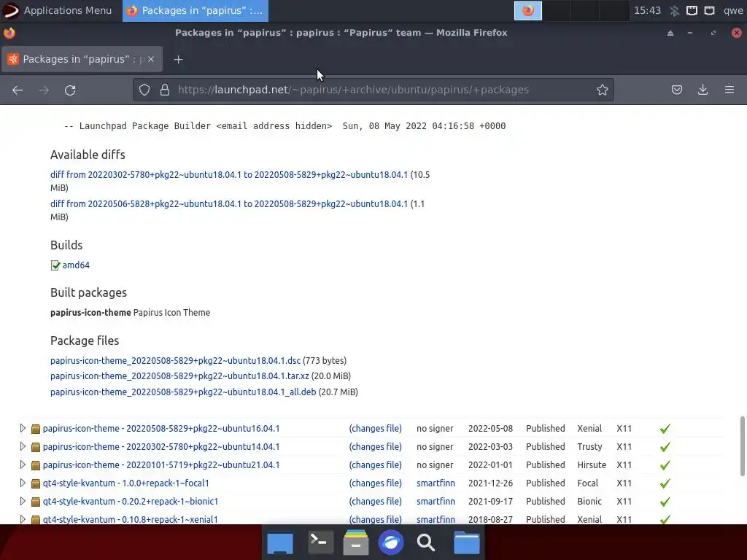
Task: Open papirus-icon-theme 20220508-5829 ubuntu16.04.1 link
Action: (x=161, y=429)
